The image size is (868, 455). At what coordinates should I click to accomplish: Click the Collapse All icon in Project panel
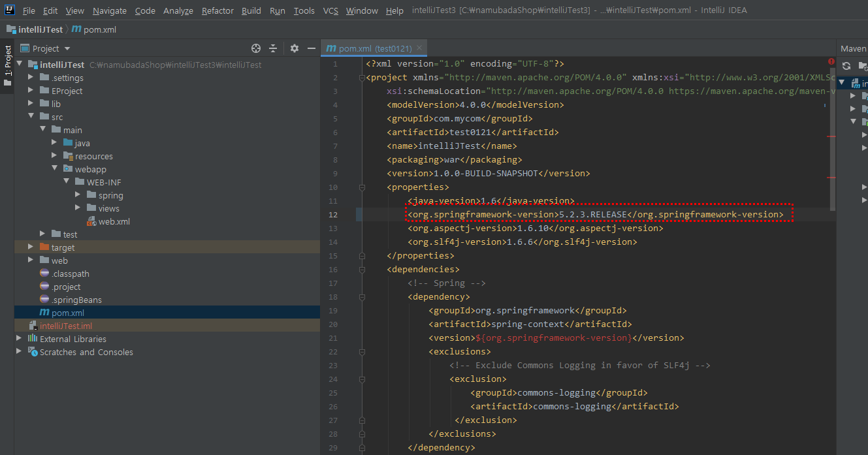(x=273, y=48)
